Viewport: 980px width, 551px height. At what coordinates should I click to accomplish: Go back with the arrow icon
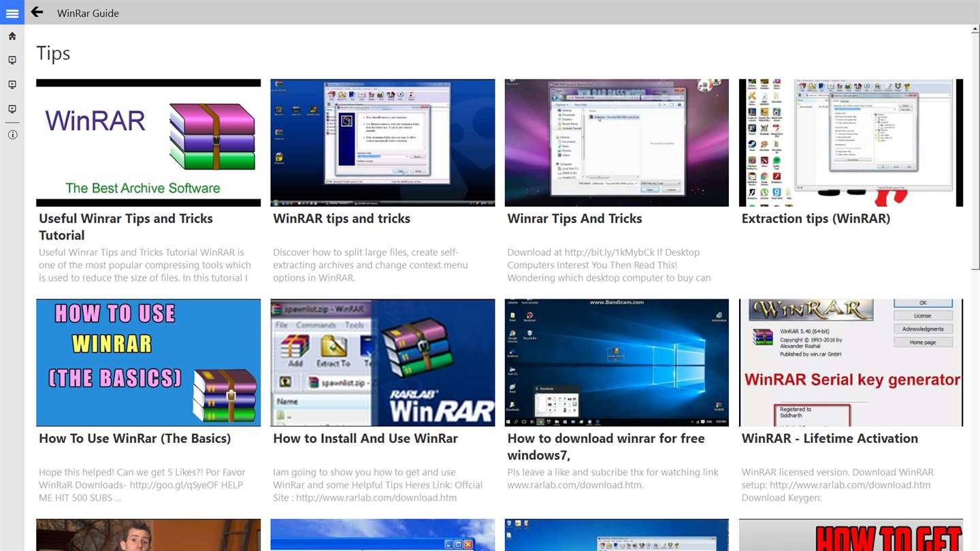(37, 12)
